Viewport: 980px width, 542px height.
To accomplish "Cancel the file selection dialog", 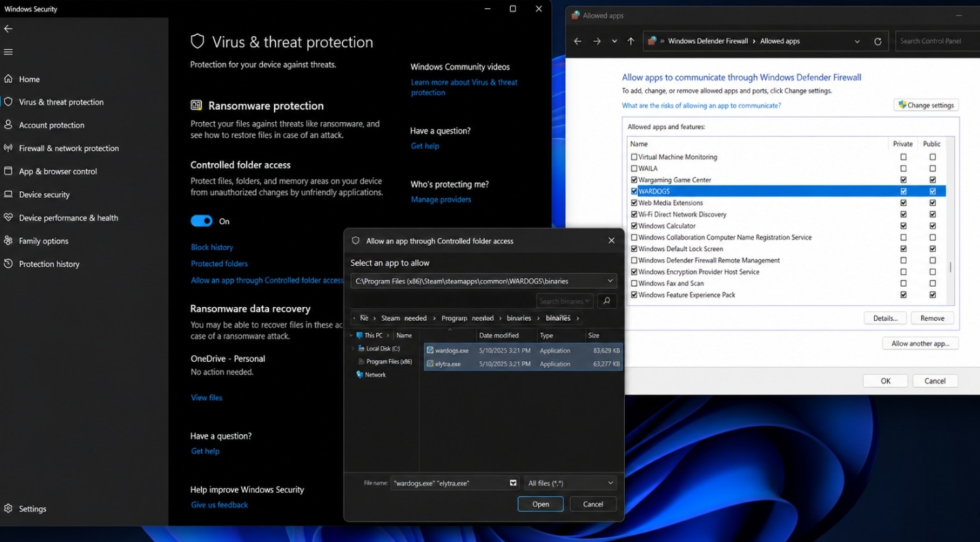I will (593, 504).
